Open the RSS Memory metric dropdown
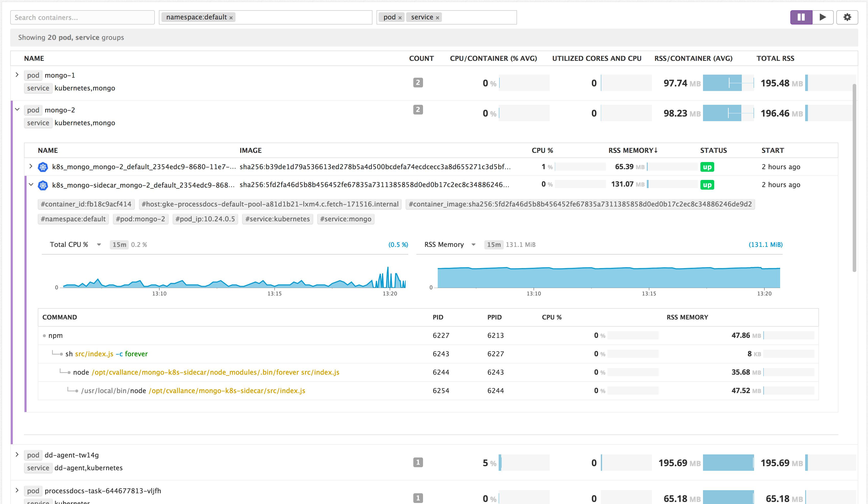Image resolution: width=868 pixels, height=504 pixels. [473, 244]
